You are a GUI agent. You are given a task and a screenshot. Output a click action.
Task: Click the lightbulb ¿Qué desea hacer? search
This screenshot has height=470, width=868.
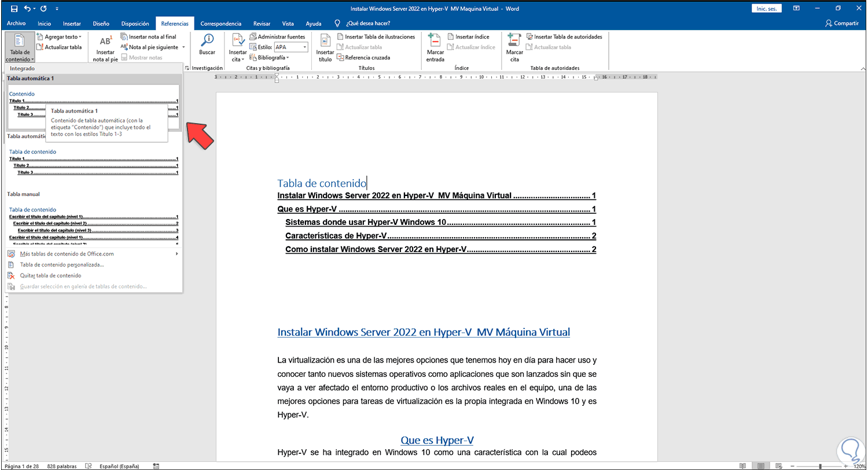[x=363, y=24]
